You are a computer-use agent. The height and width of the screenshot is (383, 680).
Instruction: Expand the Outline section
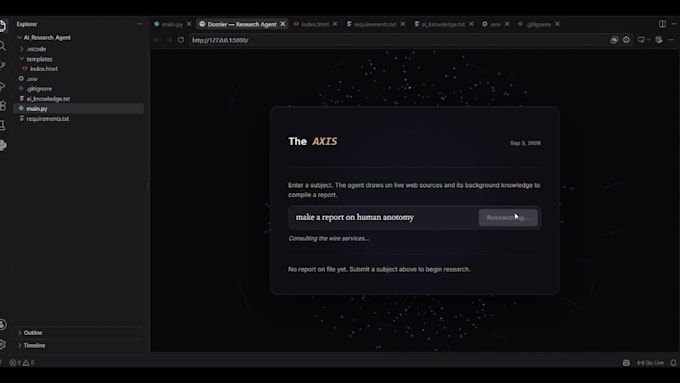tap(33, 333)
